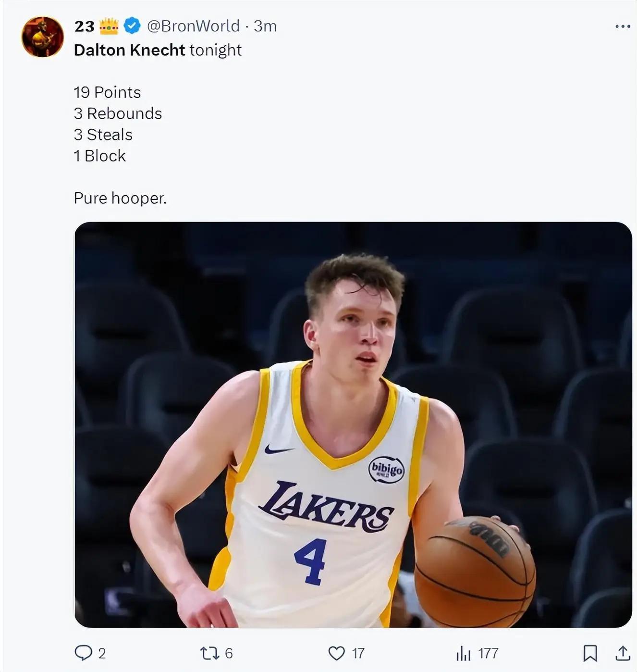Viewport: 637px width, 672px height.
Task: Open the three-dot more options menu
Action: tap(623, 26)
